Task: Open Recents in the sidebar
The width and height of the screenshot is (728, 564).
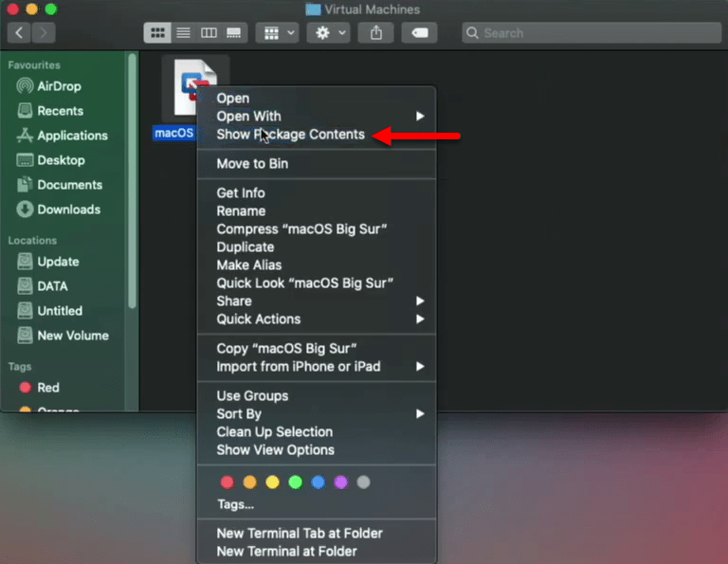Action: [x=50, y=111]
